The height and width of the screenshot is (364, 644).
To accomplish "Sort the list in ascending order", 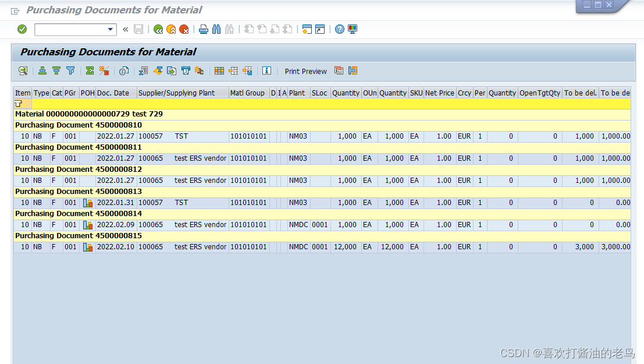I will pyautogui.click(x=42, y=70).
